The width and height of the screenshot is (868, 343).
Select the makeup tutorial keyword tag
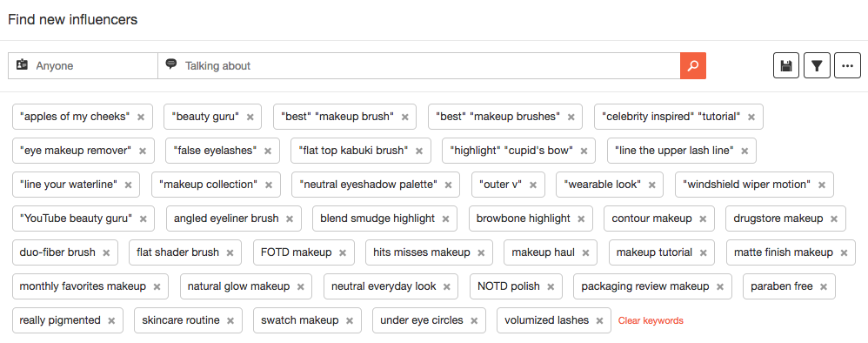pos(654,252)
